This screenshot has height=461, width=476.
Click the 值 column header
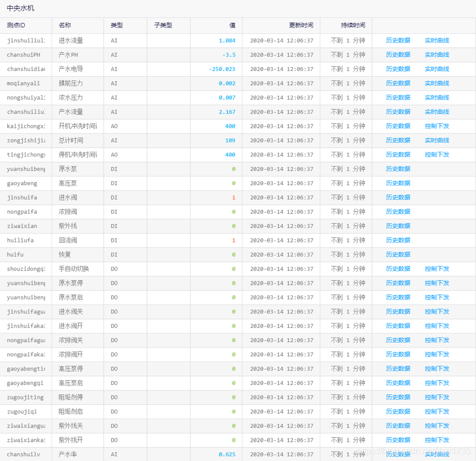[232, 25]
